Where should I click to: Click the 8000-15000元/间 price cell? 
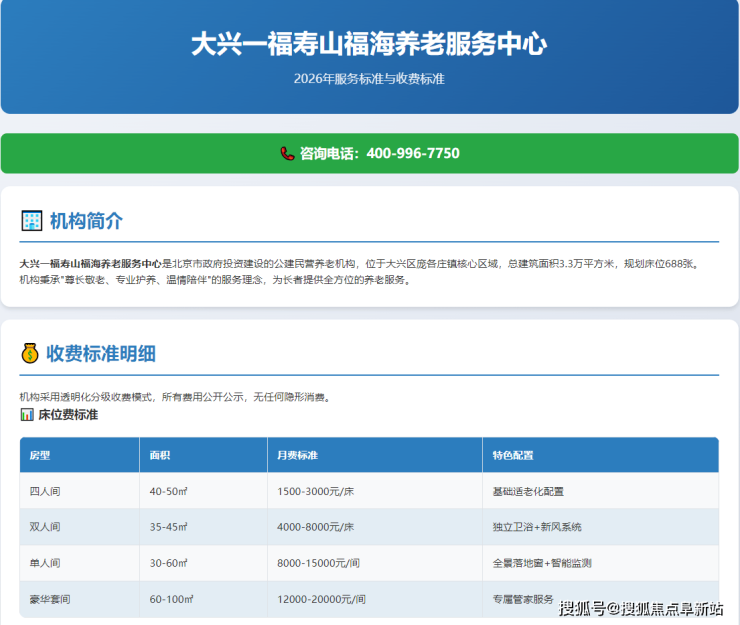[x=321, y=563]
